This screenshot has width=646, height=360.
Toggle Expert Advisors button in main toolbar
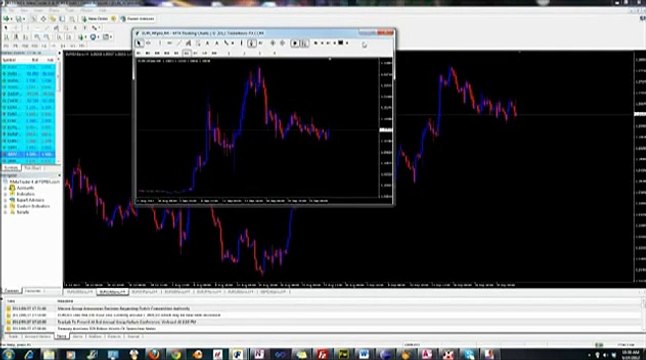coord(137,19)
